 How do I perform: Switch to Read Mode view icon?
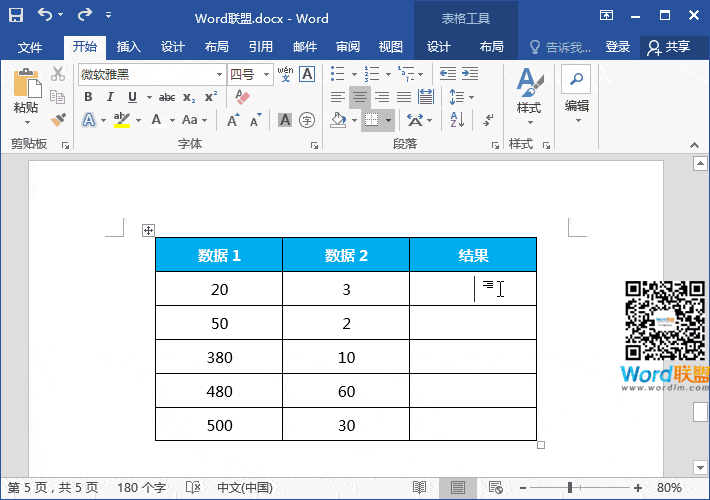419,487
